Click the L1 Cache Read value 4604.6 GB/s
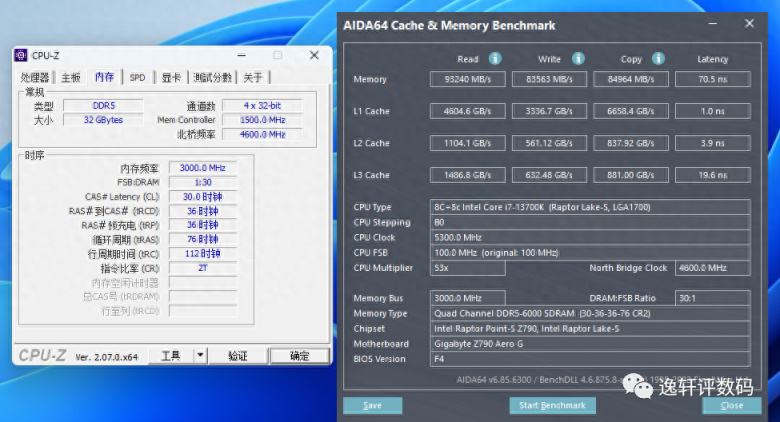This screenshot has width=780, height=422. (x=468, y=111)
